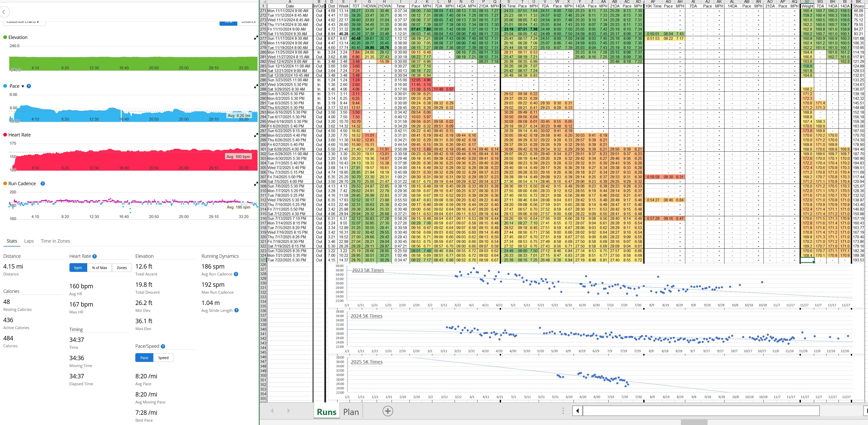Select column A header in Excel

[290, 2]
